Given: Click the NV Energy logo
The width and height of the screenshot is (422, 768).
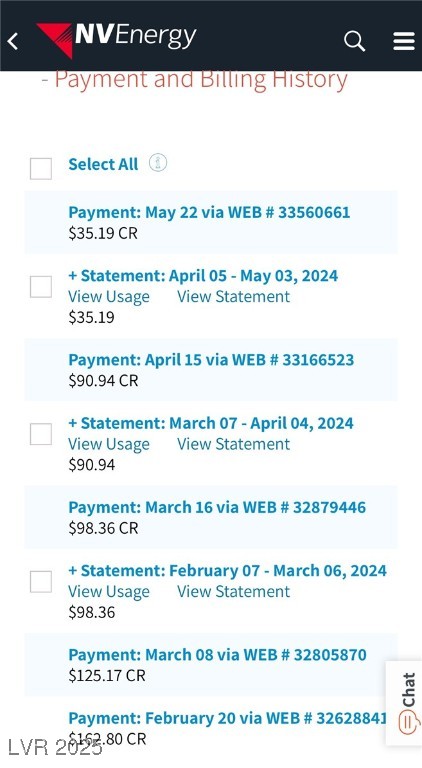Looking at the screenshot, I should pyautogui.click(x=117, y=39).
